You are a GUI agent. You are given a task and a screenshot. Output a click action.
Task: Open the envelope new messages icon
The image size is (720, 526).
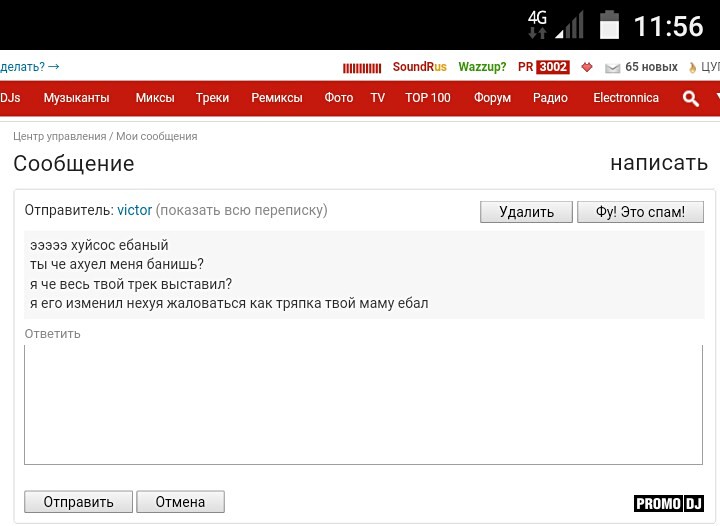pyautogui.click(x=612, y=67)
